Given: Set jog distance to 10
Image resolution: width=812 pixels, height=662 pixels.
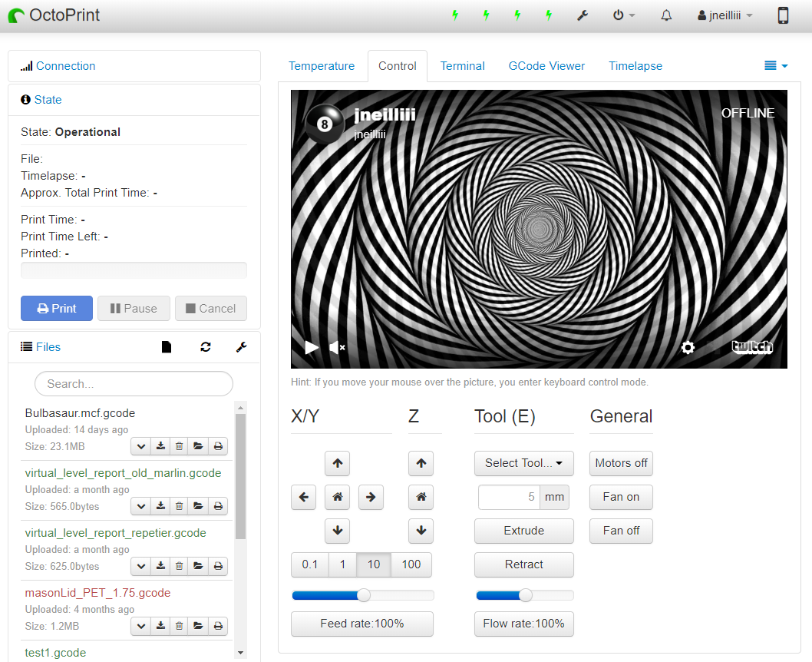Looking at the screenshot, I should click(x=374, y=564).
